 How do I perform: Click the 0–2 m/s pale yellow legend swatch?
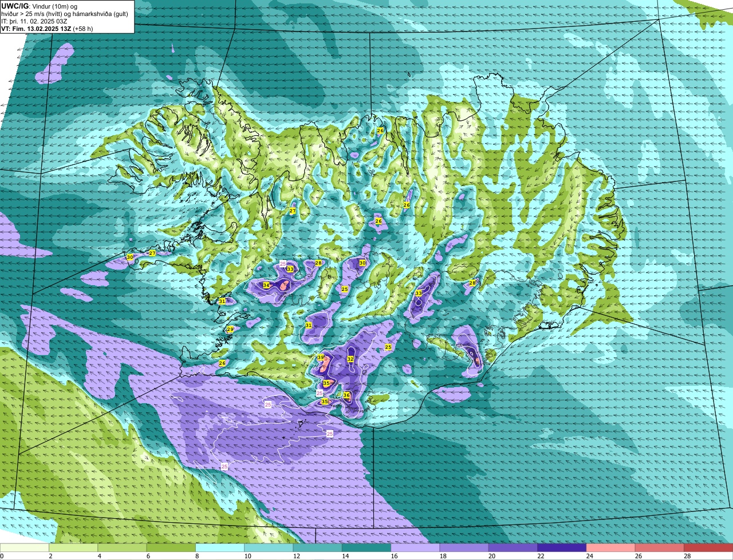coord(25,547)
